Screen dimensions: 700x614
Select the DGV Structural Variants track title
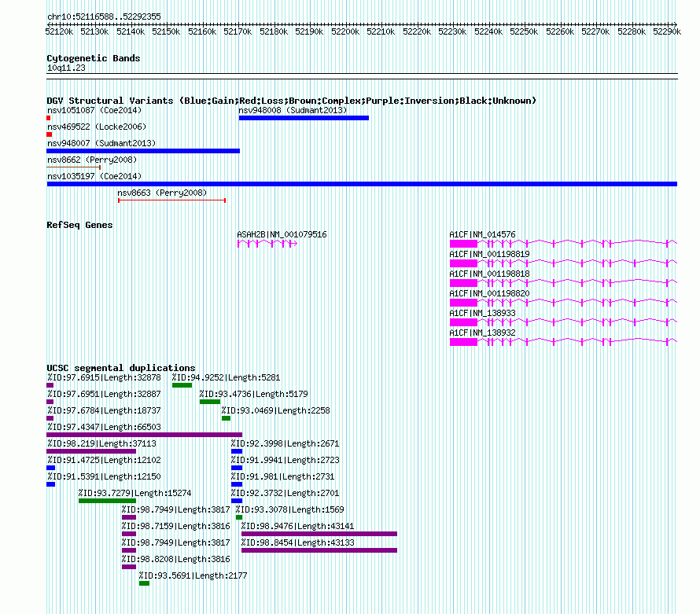tap(292, 101)
